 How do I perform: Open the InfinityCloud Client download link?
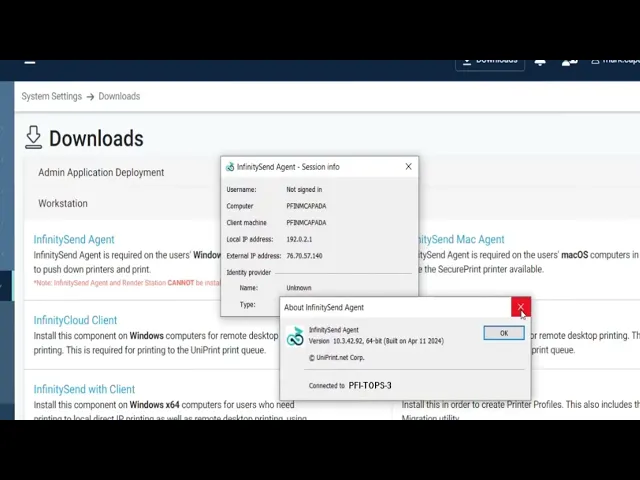point(75,320)
